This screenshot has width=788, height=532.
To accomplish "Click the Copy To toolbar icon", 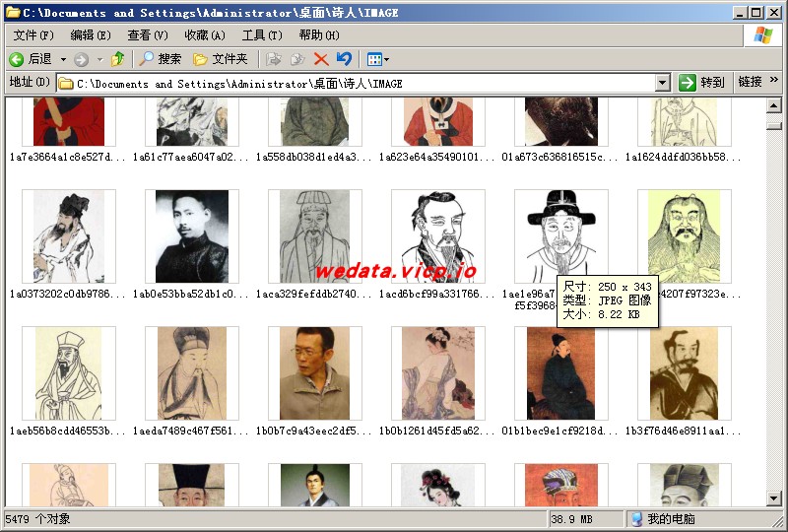I will [x=297, y=59].
